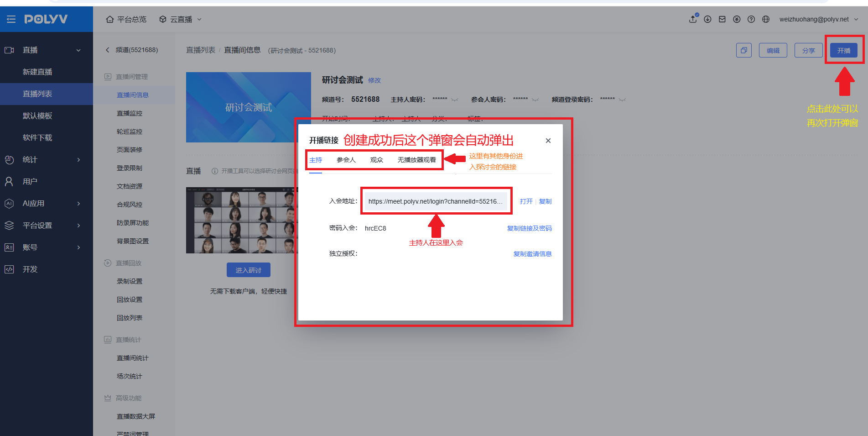Image resolution: width=868 pixels, height=436 pixels.
Task: Reveal the 参会人密码 with the eye icon
Action: coord(535,100)
